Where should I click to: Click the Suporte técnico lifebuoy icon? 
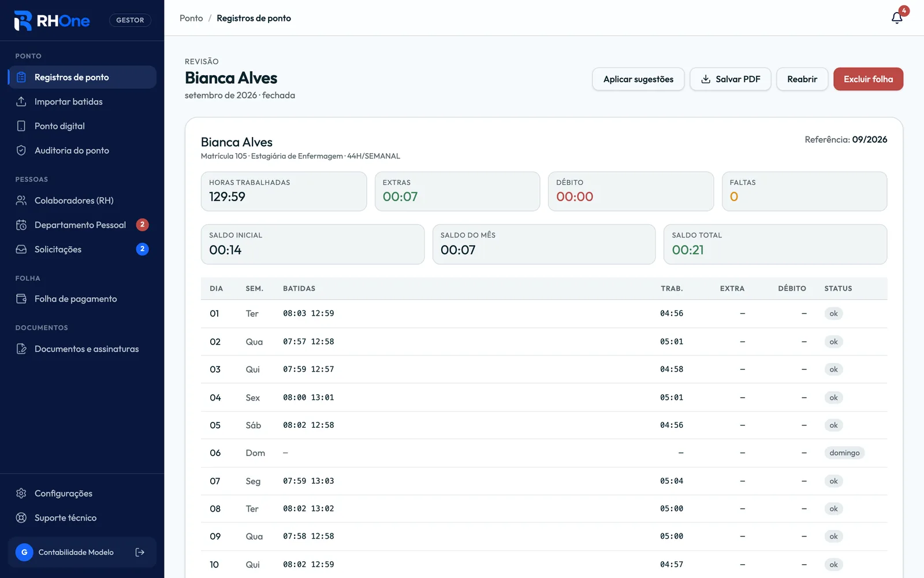tap(21, 518)
